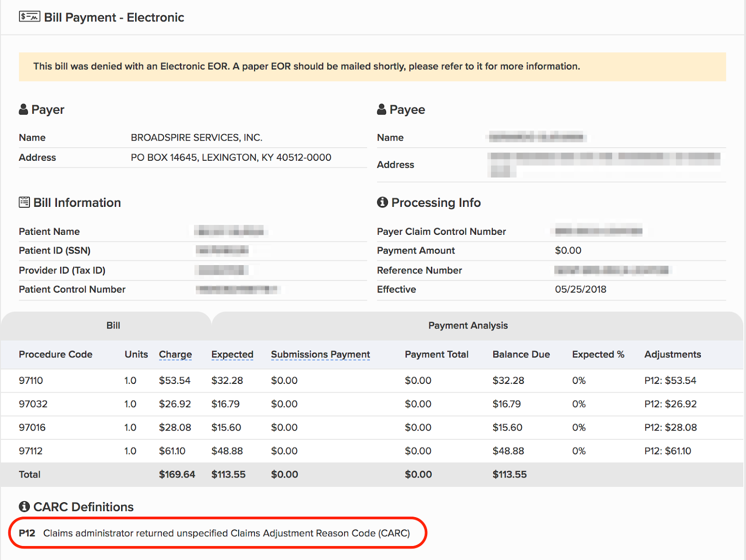Viewport: 746px width, 560px height.
Task: Click the Expected column header link
Action: (232, 355)
